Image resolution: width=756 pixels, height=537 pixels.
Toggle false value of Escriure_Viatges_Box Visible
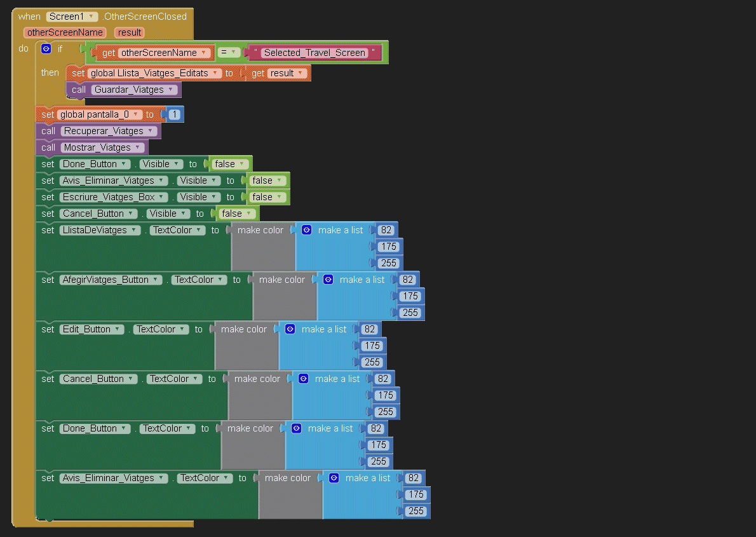pyautogui.click(x=266, y=197)
